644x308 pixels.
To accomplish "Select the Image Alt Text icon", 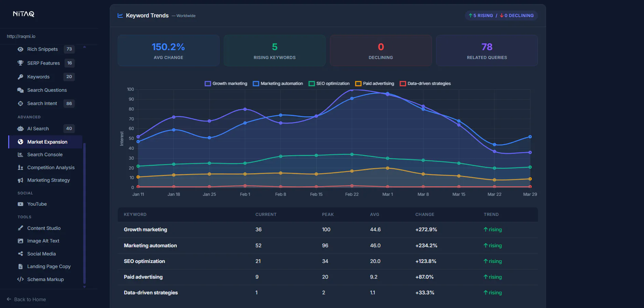I will [x=20, y=241].
